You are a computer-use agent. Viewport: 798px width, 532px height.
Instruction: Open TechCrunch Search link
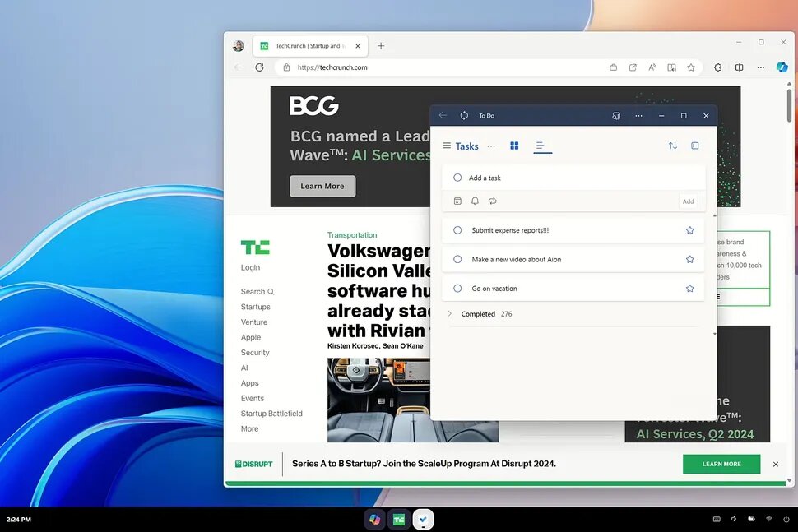coord(257,291)
